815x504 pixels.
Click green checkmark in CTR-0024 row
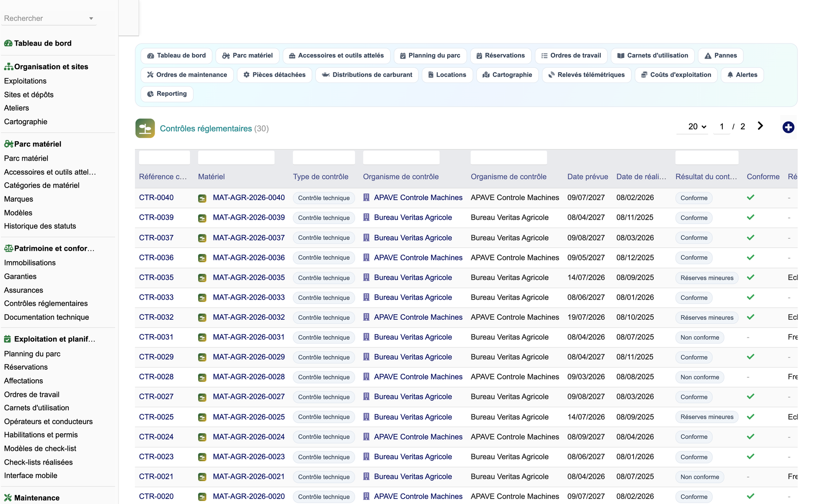(x=751, y=437)
